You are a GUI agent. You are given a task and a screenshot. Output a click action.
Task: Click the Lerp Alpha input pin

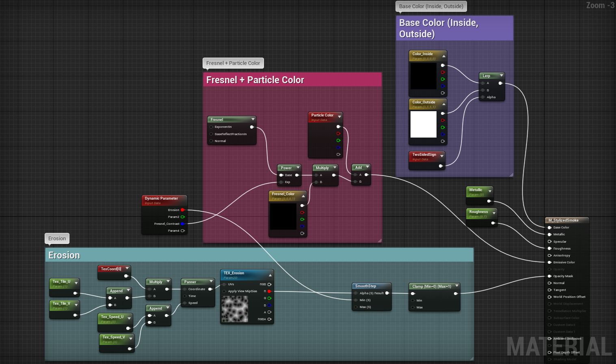click(483, 97)
